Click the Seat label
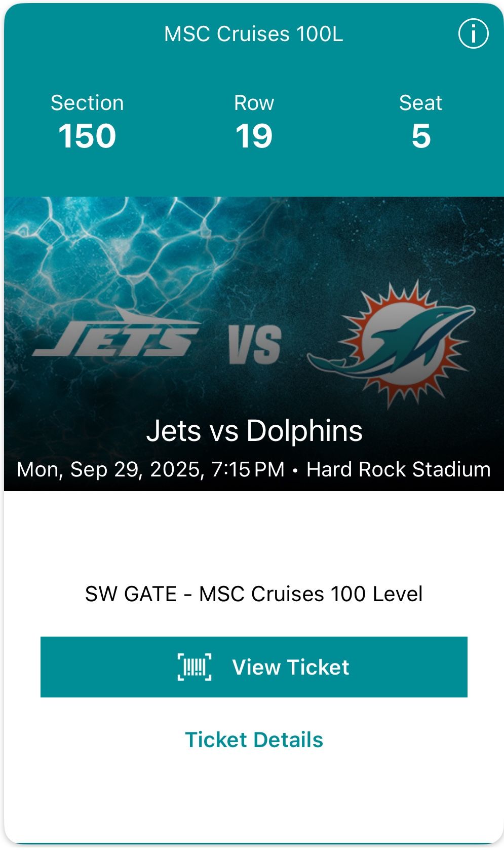 coord(420,103)
